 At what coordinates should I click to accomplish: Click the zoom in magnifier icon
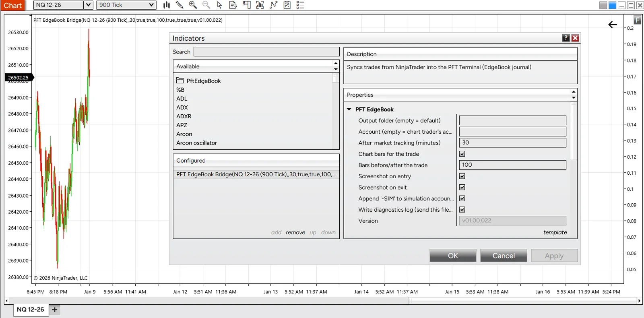pyautogui.click(x=193, y=5)
